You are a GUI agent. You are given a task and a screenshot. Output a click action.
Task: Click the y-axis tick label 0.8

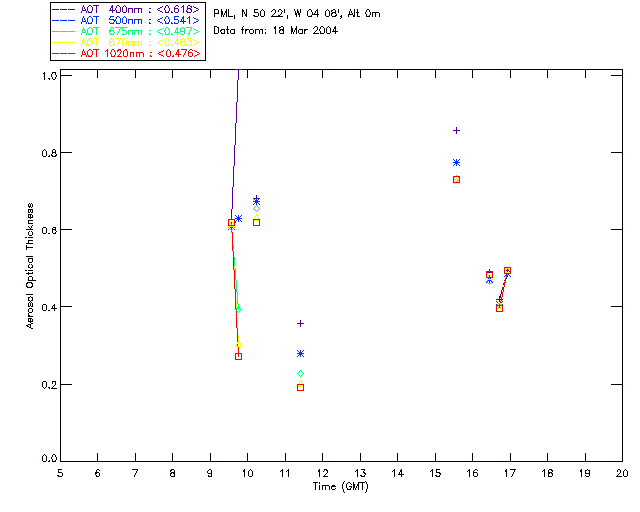(x=49, y=153)
